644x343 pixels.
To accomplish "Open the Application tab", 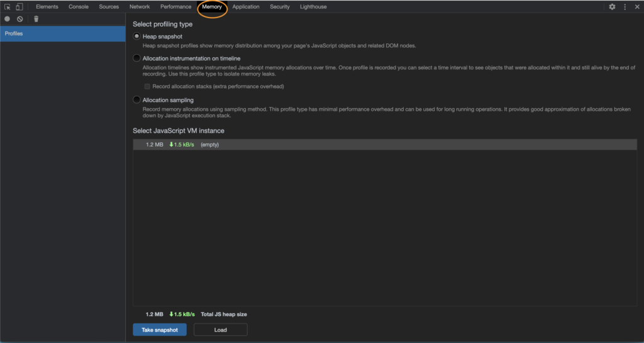I will tap(246, 7).
